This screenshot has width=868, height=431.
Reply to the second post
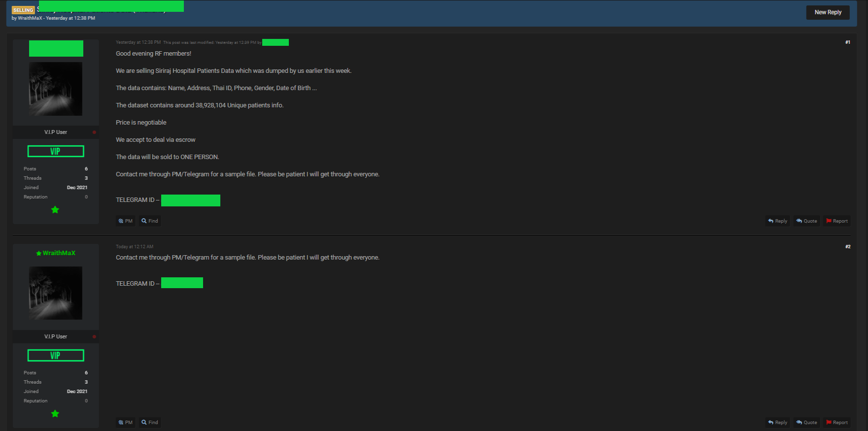click(x=777, y=423)
